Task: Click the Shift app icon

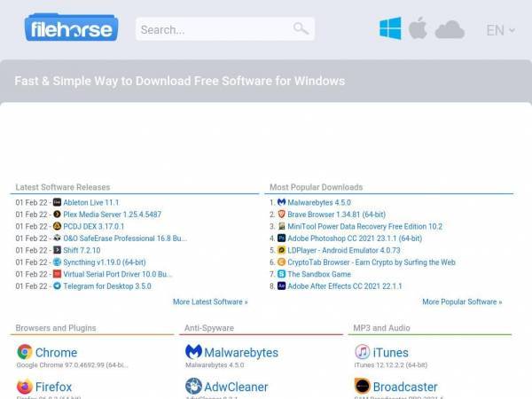Action: click(57, 250)
